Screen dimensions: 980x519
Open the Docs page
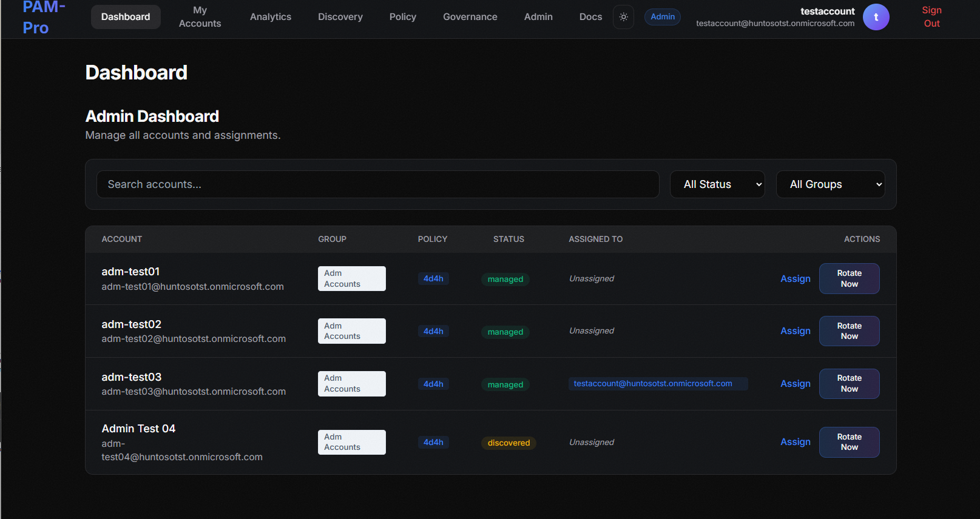(x=590, y=17)
